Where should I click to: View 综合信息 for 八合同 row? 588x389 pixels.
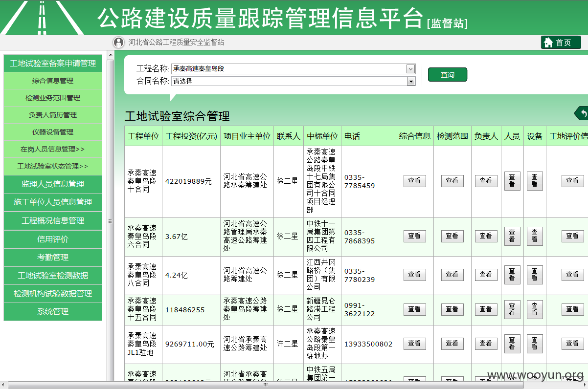point(414,275)
